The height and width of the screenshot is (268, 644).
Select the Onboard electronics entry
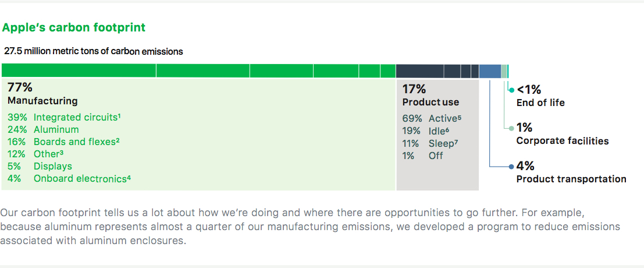tap(69, 178)
